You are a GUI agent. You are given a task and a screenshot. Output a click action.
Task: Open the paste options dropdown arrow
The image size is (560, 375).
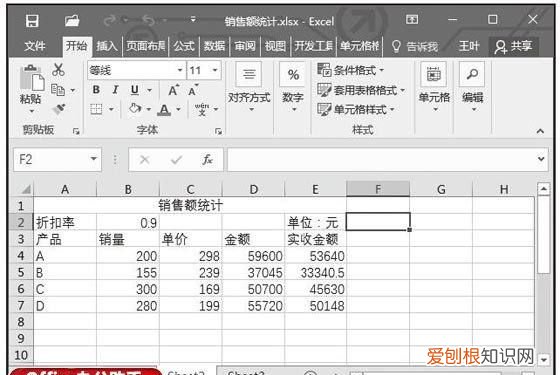pos(31,111)
